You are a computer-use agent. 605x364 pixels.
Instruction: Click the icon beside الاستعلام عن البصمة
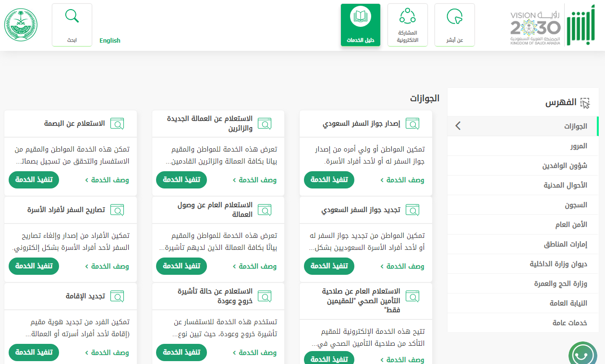[117, 124]
